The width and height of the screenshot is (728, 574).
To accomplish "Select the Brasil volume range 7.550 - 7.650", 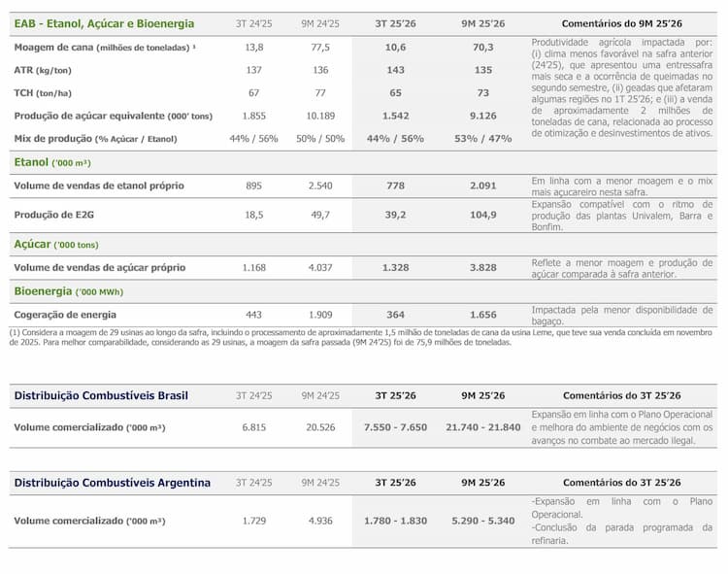I will (x=395, y=427).
